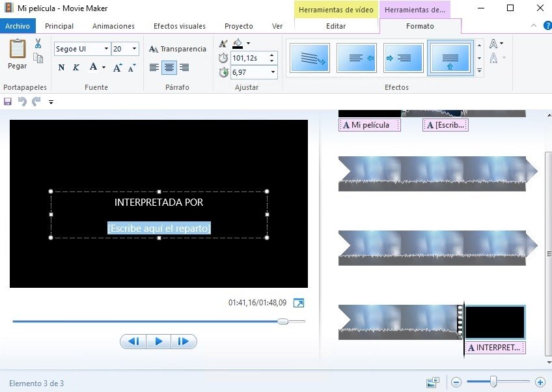Switch to the Animaciones tab

[x=113, y=27]
